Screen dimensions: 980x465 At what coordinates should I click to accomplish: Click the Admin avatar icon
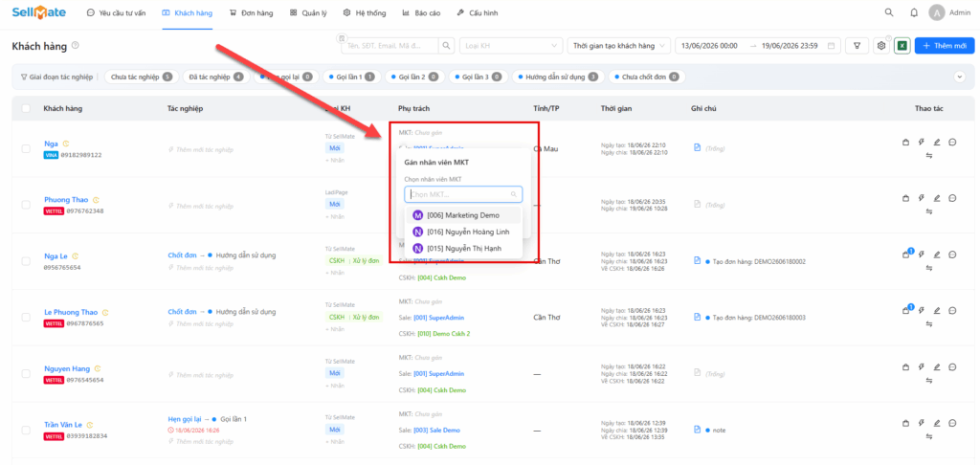click(936, 12)
